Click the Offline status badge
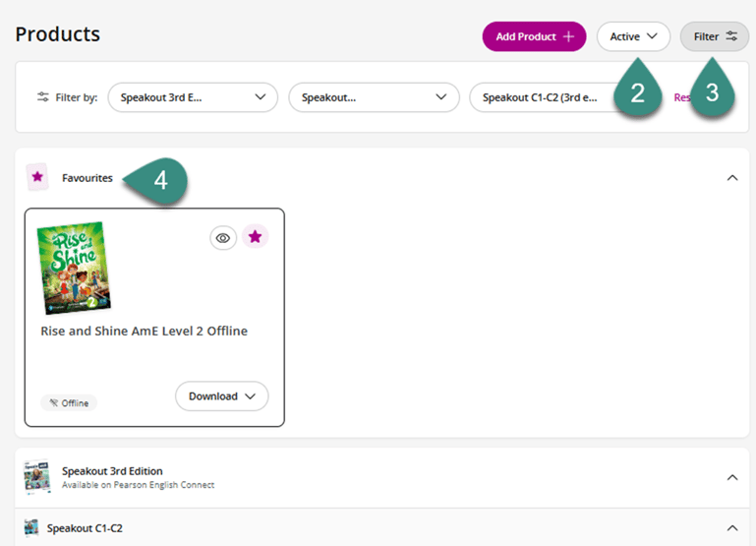Screen dimensions: 756x546 click(x=69, y=403)
